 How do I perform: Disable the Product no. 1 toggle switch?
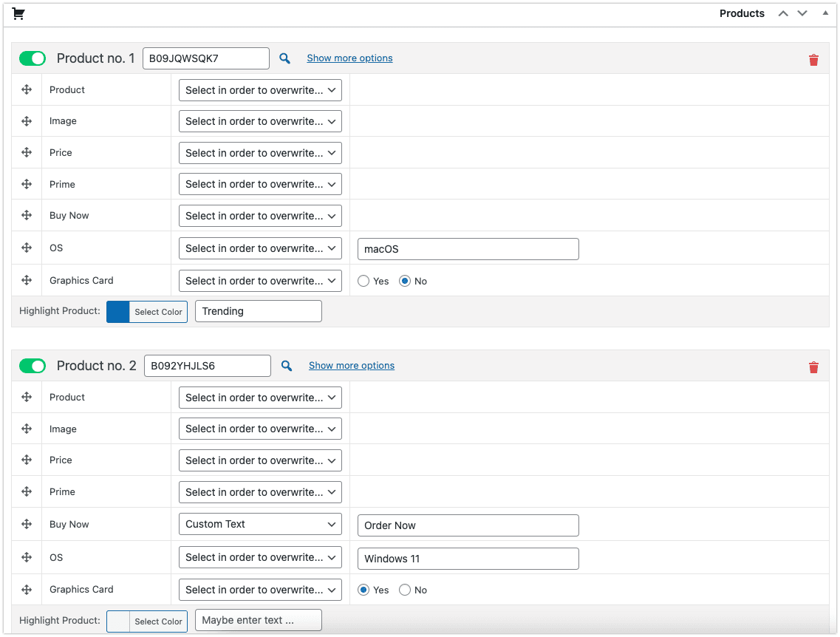(x=33, y=58)
